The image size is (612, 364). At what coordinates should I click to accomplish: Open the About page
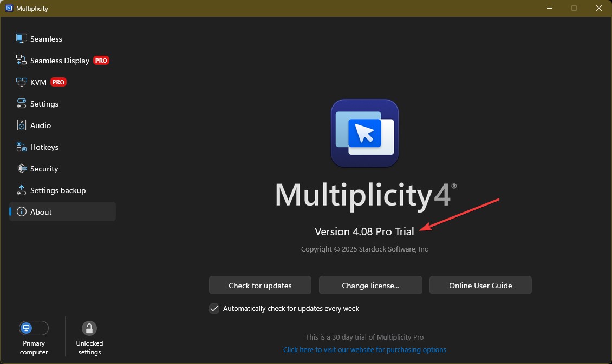click(x=41, y=212)
